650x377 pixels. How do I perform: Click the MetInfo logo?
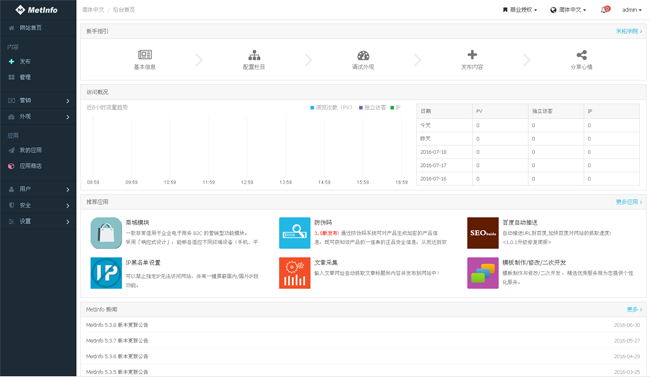tap(36, 10)
